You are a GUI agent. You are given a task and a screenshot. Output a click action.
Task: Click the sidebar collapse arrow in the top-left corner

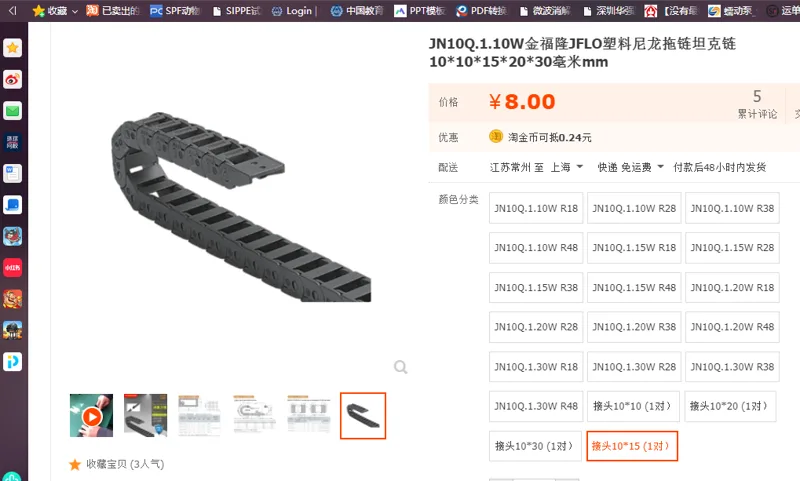(12, 10)
